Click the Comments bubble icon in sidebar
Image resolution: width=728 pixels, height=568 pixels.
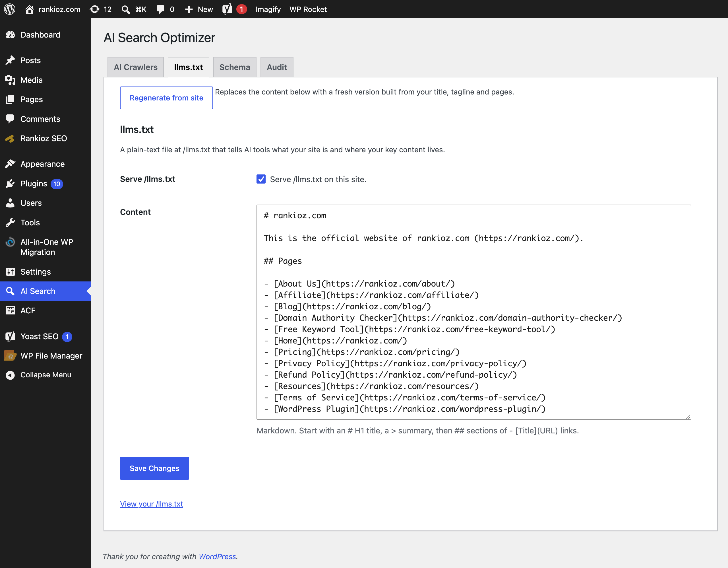click(x=10, y=119)
